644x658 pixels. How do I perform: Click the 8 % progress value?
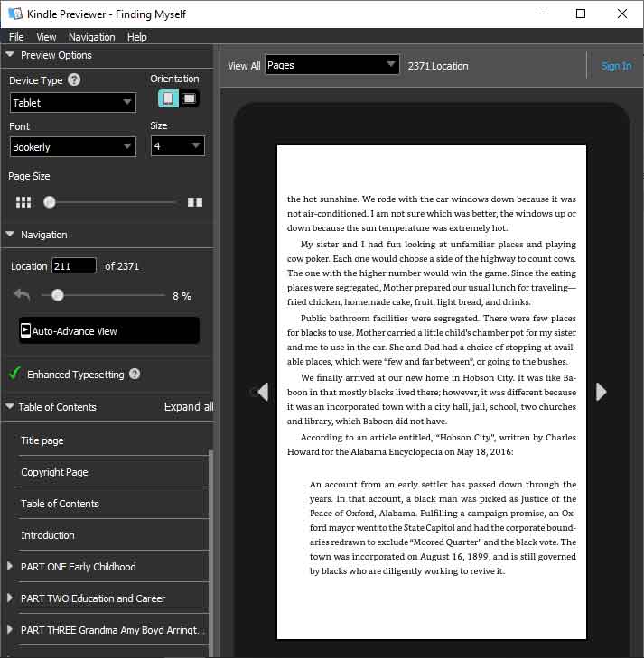182,296
